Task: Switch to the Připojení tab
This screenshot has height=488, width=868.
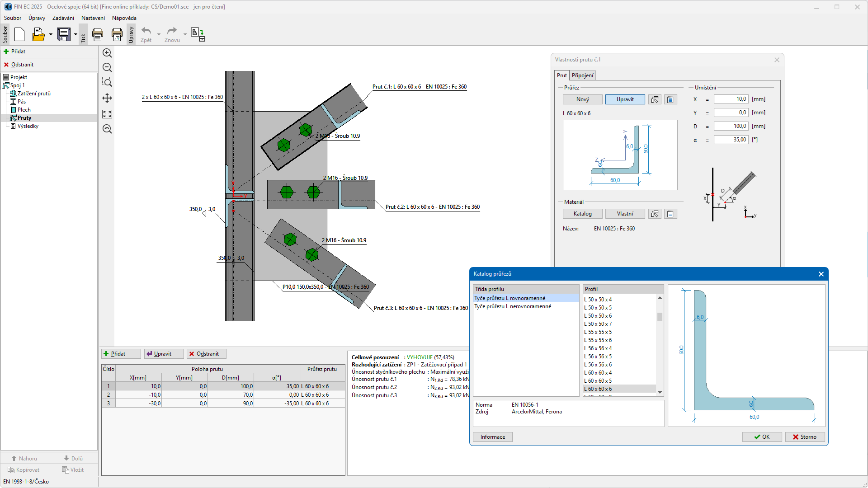Action: [x=582, y=75]
